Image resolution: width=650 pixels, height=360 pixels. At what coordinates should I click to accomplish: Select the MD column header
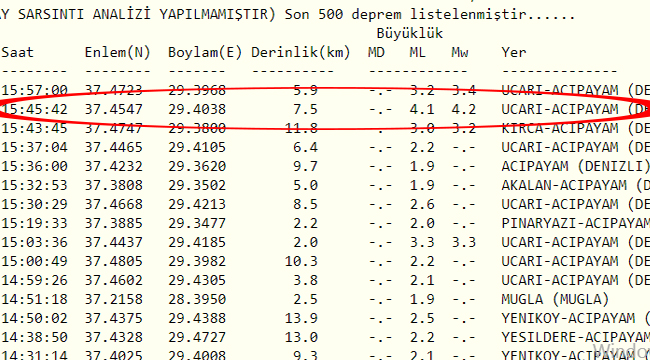pyautogui.click(x=376, y=53)
